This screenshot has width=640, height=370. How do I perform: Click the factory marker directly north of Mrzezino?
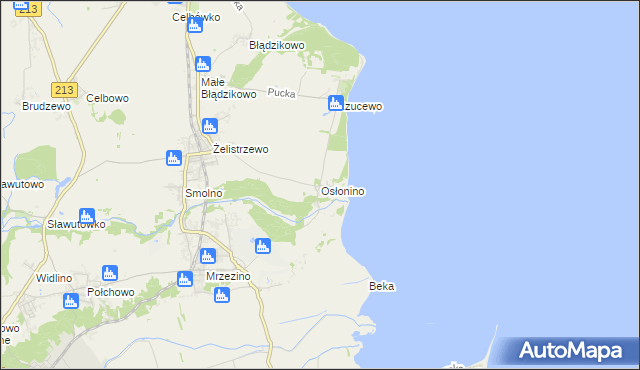pos(208,256)
